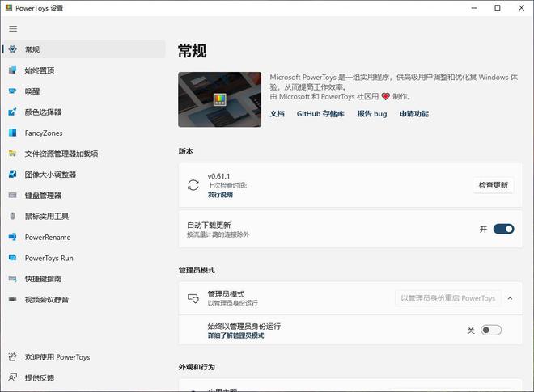Open the 鼠标实用工具 icon
Image resolution: width=534 pixels, height=392 pixels.
coord(13,216)
